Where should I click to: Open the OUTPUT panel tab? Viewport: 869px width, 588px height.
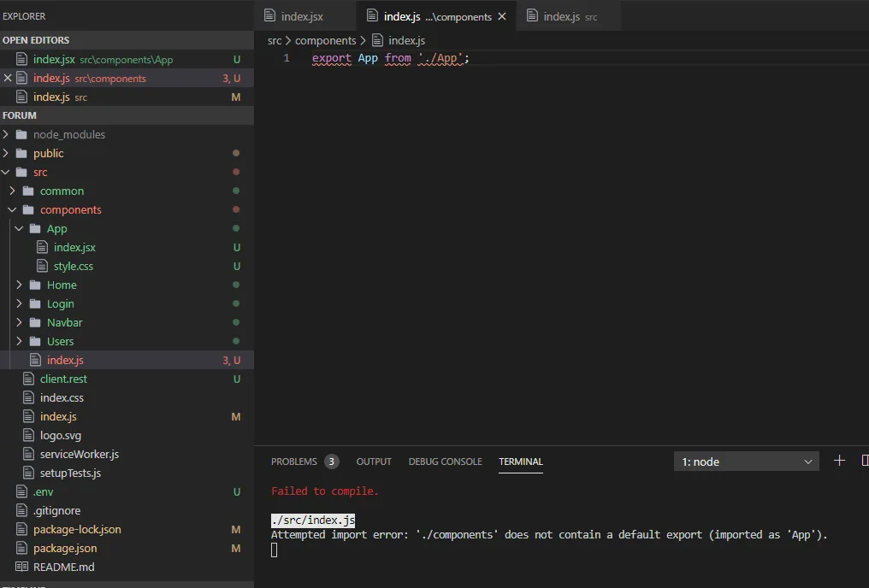(374, 462)
